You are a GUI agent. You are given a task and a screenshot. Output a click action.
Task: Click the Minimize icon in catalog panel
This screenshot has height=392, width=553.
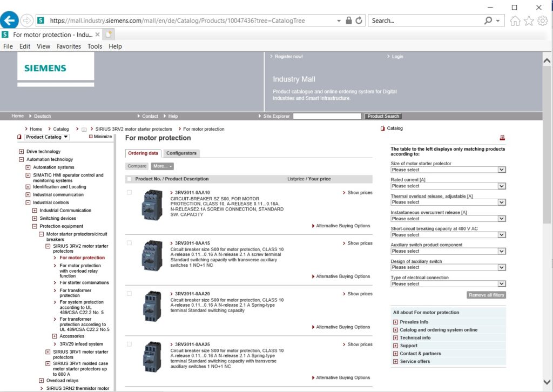(91, 137)
